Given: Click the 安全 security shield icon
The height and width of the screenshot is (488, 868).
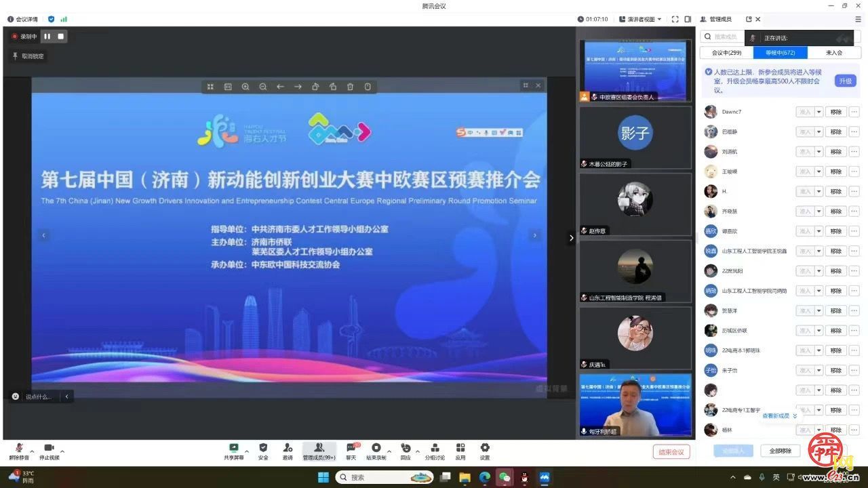Looking at the screenshot, I should pyautogui.click(x=262, y=449).
